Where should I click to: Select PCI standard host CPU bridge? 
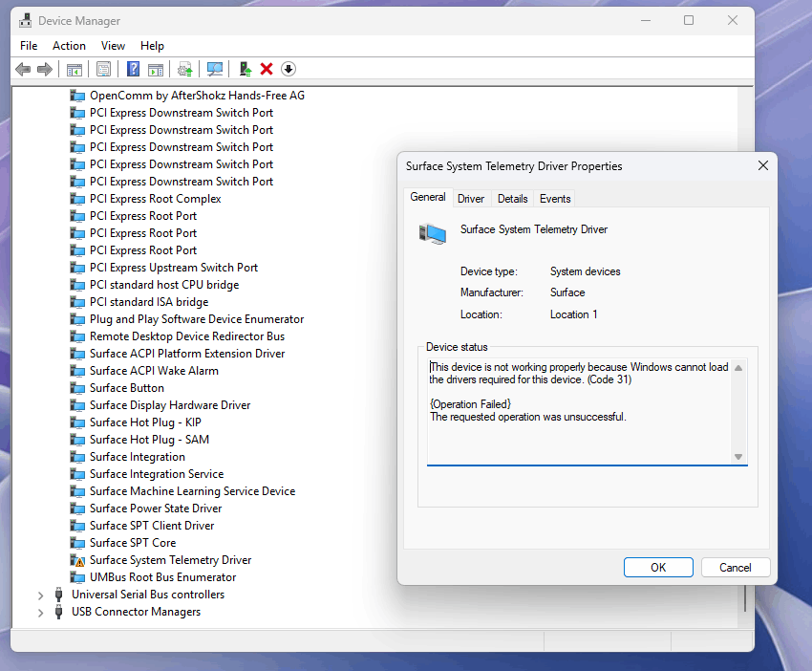164,285
